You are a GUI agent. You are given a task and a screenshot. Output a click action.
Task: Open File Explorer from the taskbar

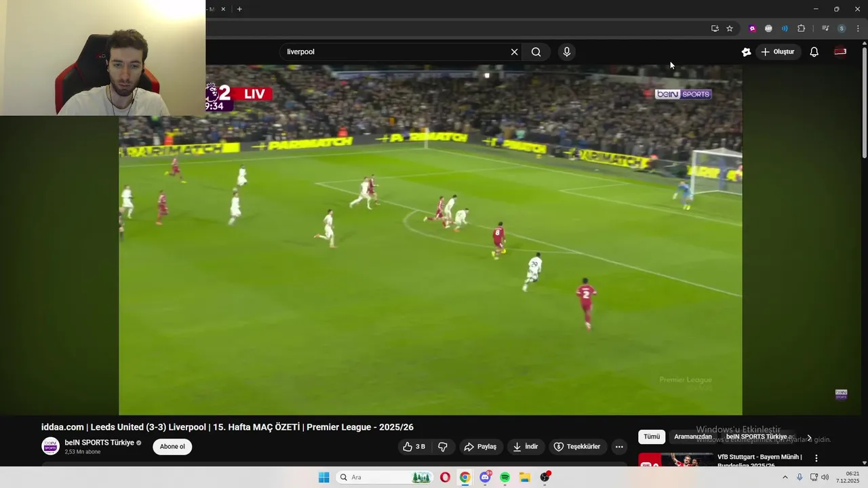point(525,477)
